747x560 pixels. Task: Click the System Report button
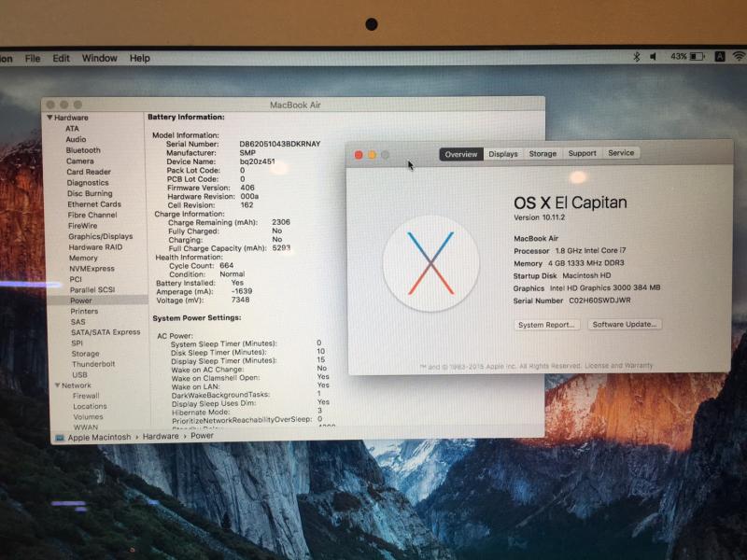click(x=547, y=325)
